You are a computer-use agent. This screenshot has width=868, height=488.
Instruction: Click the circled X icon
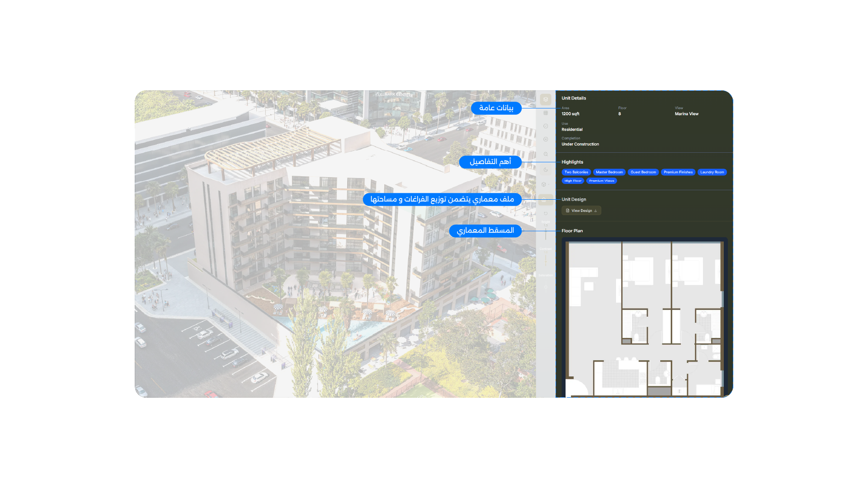546,139
